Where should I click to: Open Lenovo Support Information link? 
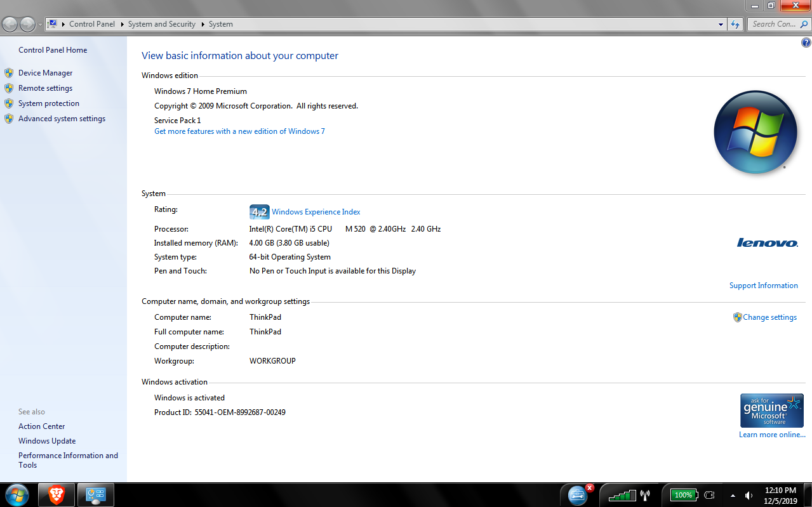(764, 286)
